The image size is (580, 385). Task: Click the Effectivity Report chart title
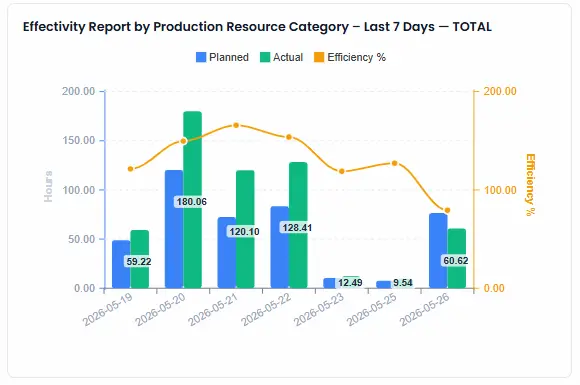(257, 27)
